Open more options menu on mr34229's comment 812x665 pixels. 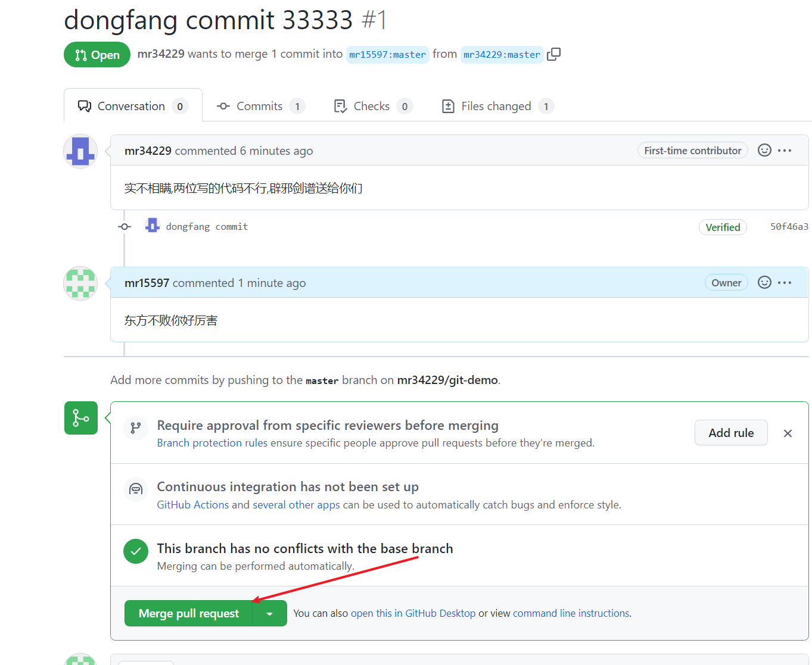coord(785,151)
